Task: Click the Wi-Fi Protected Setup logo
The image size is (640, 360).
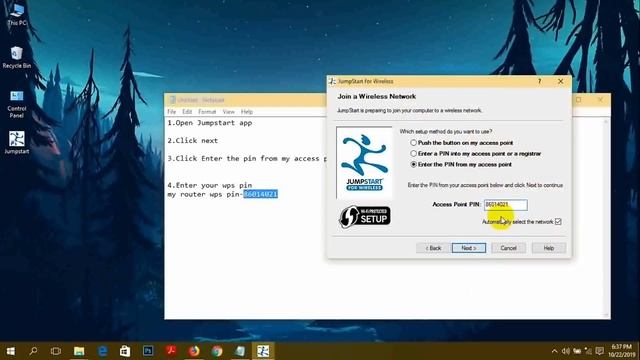Action: pos(365,216)
